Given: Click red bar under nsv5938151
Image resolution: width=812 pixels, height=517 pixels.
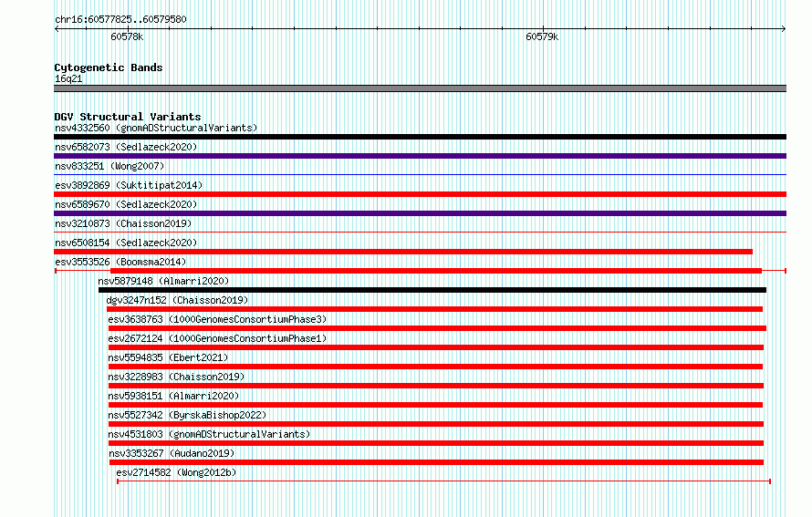Looking at the screenshot, I should pyautogui.click(x=435, y=405).
